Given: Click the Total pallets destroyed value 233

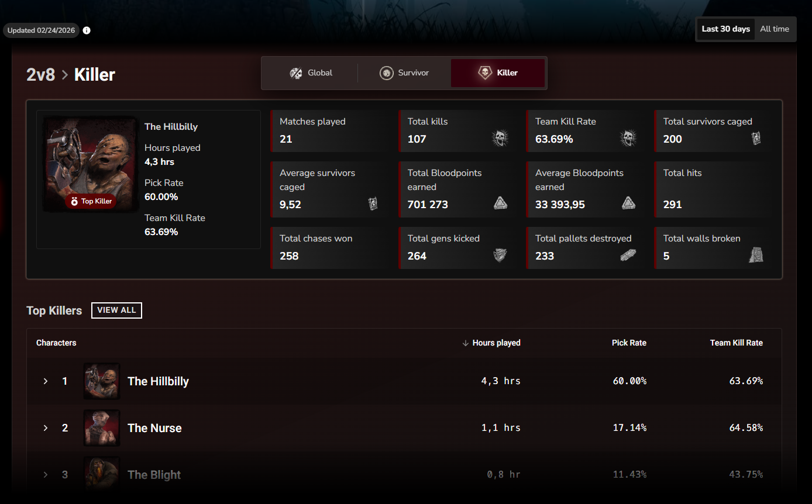Looking at the screenshot, I should (x=545, y=256).
